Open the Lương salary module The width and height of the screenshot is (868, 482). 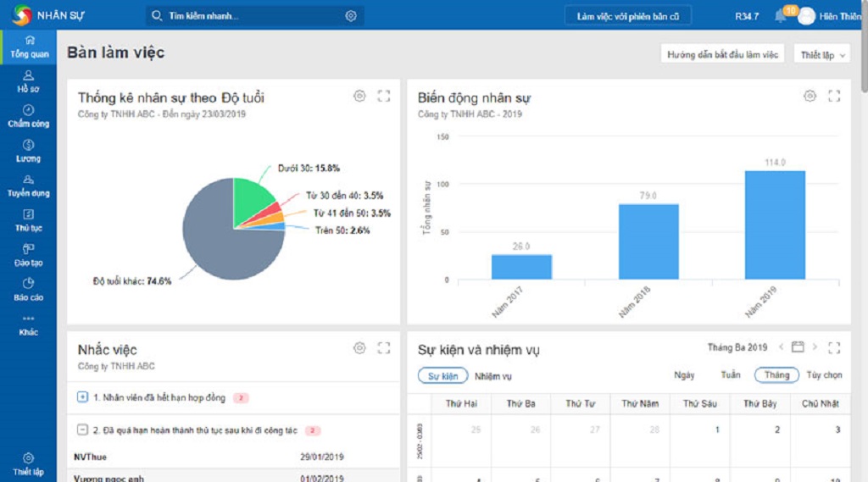pos(28,151)
